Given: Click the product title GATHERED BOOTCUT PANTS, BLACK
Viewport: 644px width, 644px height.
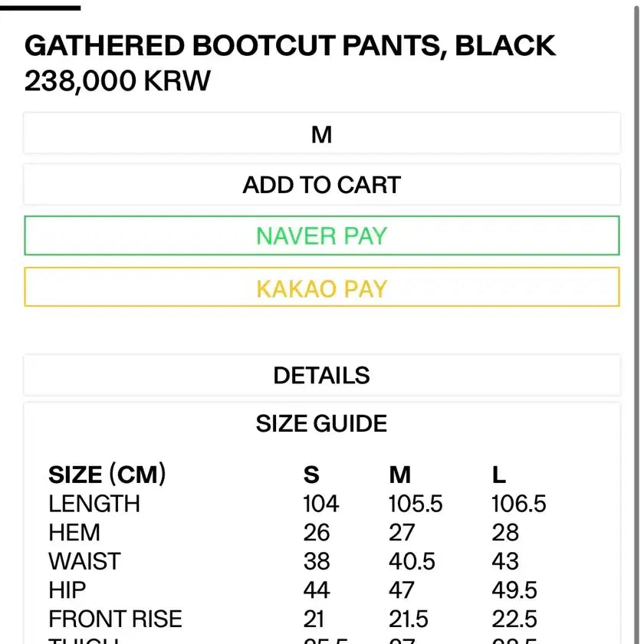Looking at the screenshot, I should [x=291, y=46].
